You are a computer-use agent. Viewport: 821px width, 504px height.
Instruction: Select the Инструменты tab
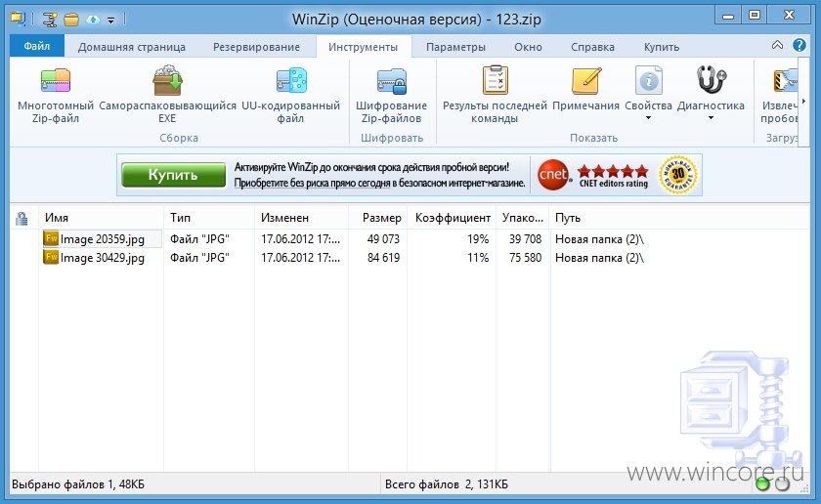tap(363, 47)
